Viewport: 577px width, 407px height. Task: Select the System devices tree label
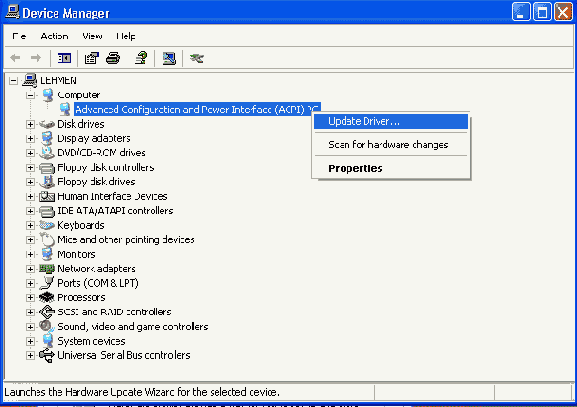tap(91, 341)
